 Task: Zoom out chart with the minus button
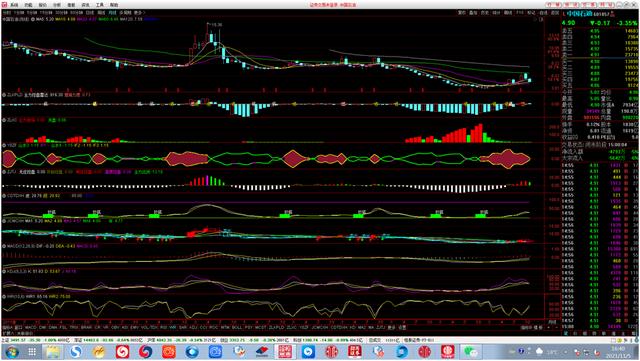pos(557,328)
